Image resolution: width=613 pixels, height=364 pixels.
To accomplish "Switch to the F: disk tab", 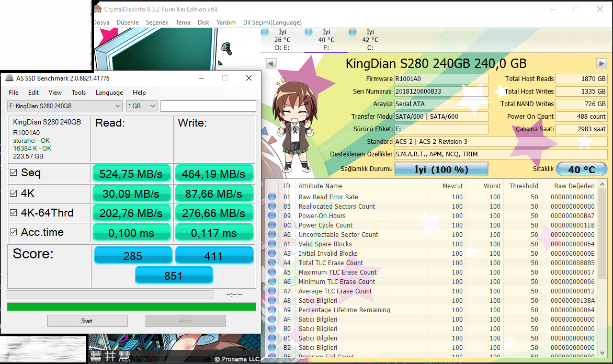I will (x=326, y=40).
